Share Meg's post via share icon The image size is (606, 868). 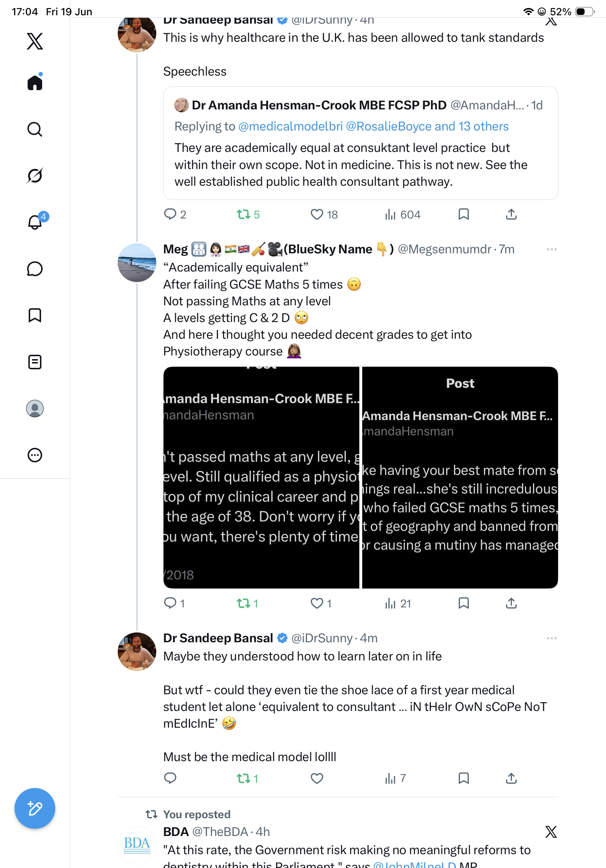point(511,603)
